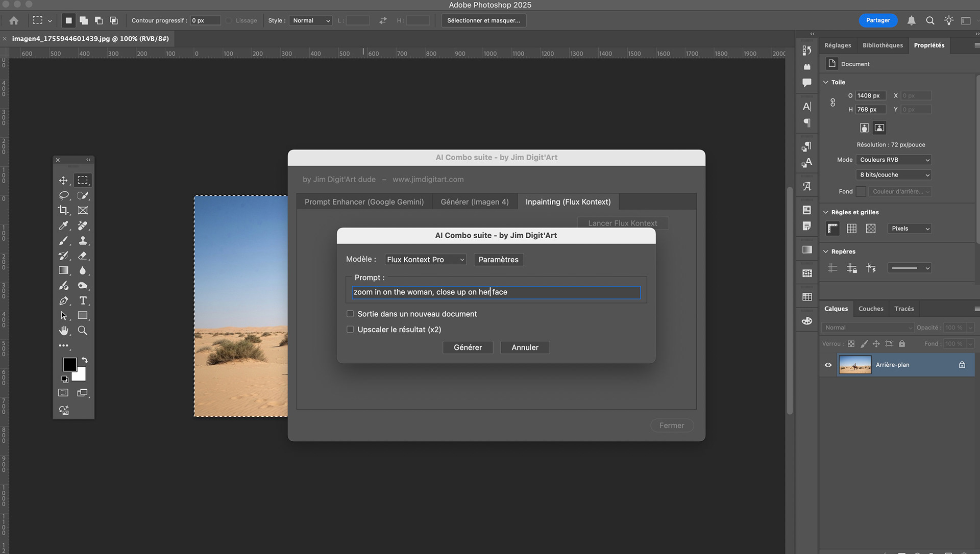Swap foreground and background colors

(x=85, y=360)
